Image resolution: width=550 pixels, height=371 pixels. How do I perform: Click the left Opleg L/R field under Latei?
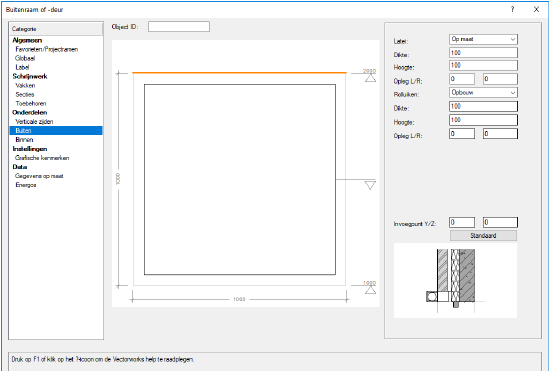pos(462,79)
